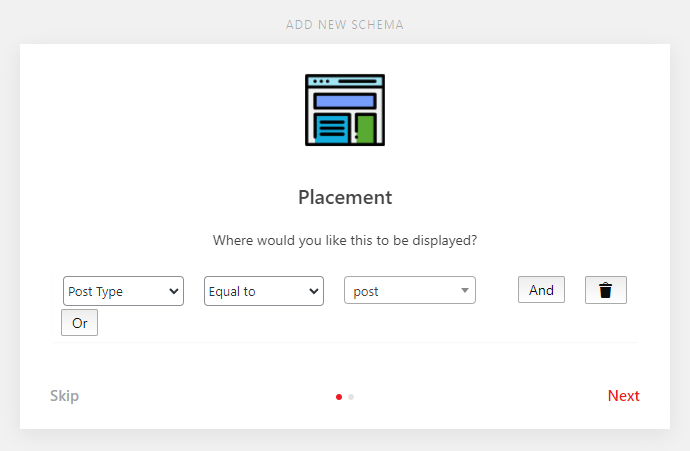This screenshot has height=451, width=690.
Task: Click the blue text block in the illustration
Action: (x=332, y=129)
